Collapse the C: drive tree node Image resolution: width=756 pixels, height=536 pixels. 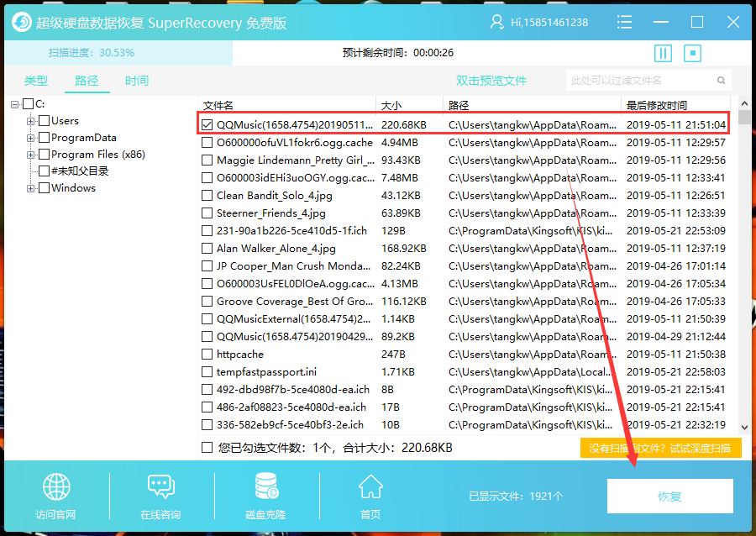click(x=15, y=105)
